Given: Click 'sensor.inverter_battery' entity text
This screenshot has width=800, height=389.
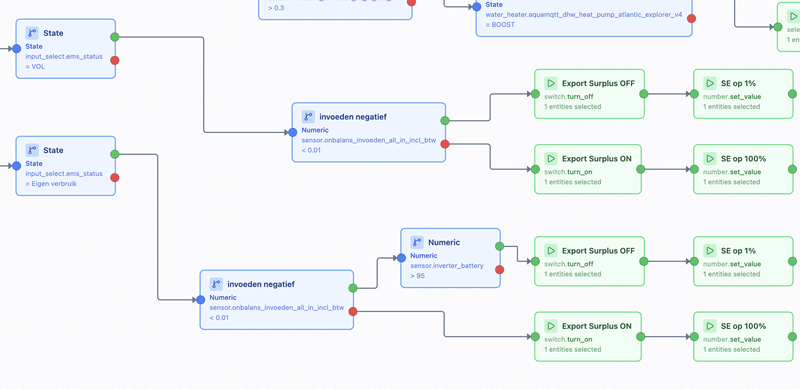Looking at the screenshot, I should pos(447,265).
